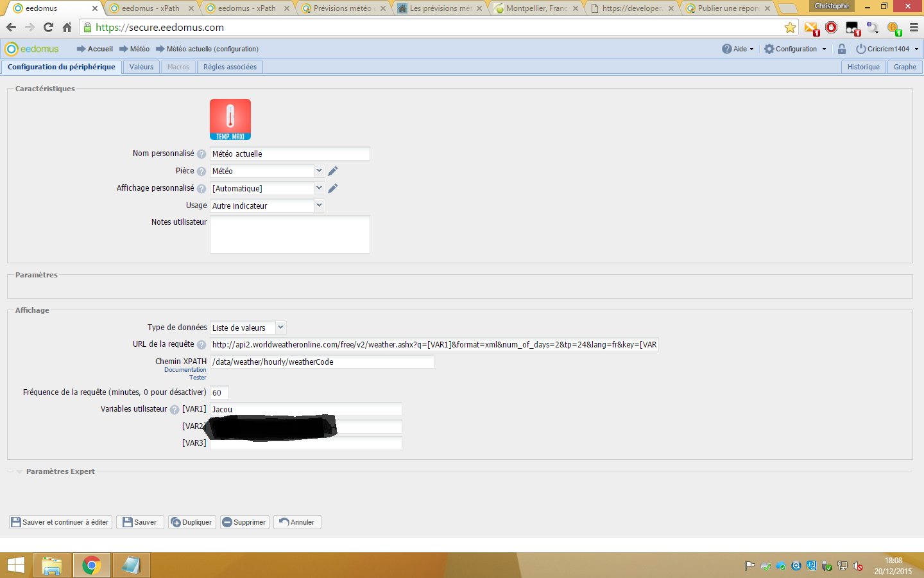The height and width of the screenshot is (578, 924).
Task: Click the Sauver et continuer à éditer button
Action: [x=60, y=522]
